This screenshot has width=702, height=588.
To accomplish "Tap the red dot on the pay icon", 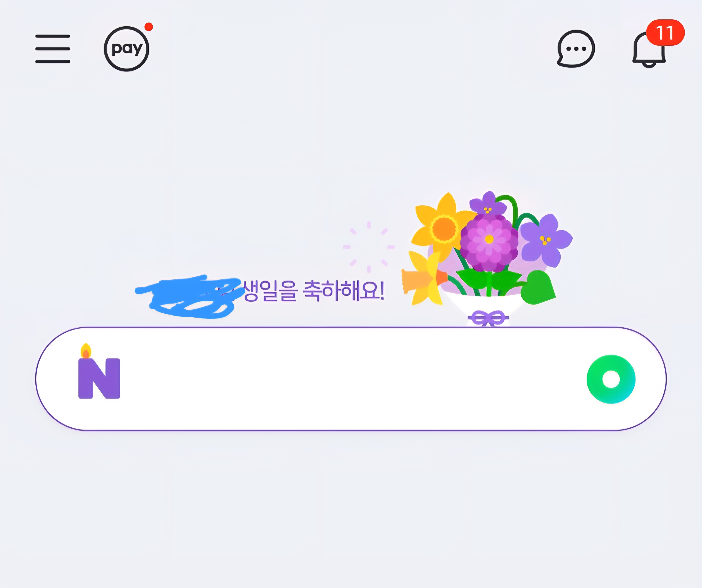I will [149, 27].
